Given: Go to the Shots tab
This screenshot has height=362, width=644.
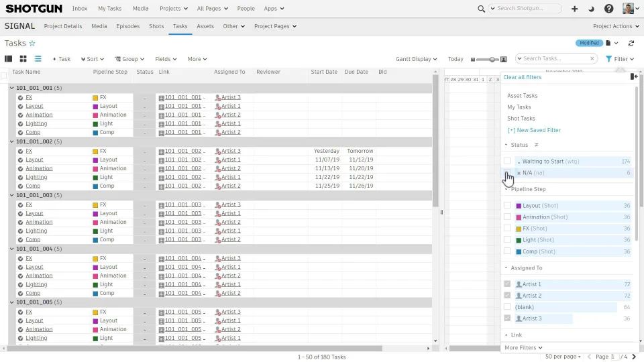Looking at the screenshot, I should [x=156, y=26].
